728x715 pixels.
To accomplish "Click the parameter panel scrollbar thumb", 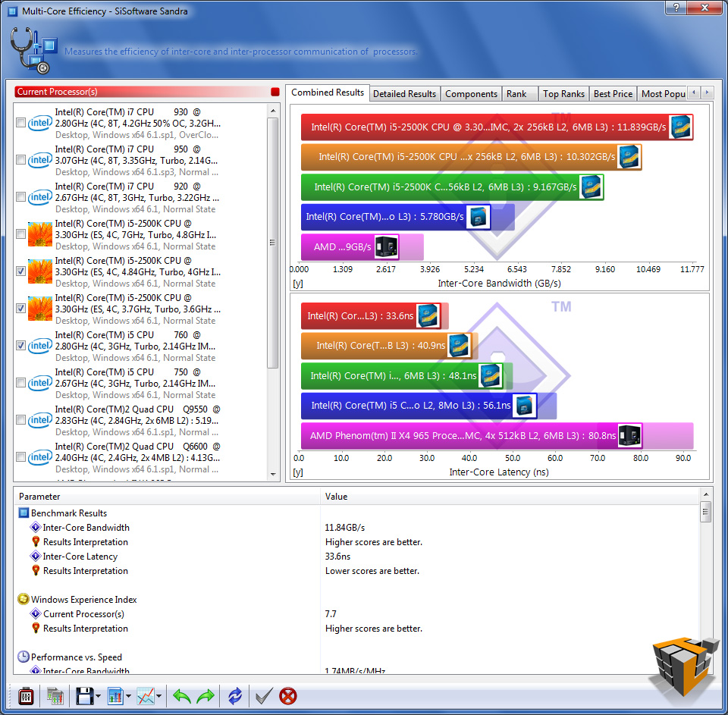I will (706, 512).
